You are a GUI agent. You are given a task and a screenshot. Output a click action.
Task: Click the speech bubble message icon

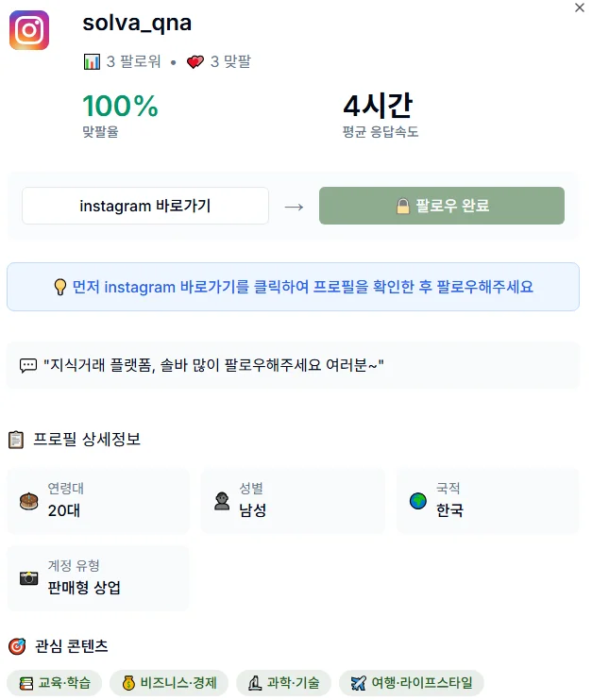(28, 365)
